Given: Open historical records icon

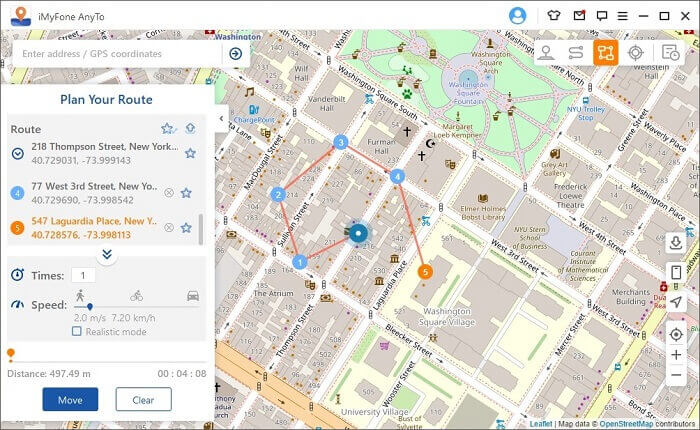Looking at the screenshot, I should coord(671,53).
